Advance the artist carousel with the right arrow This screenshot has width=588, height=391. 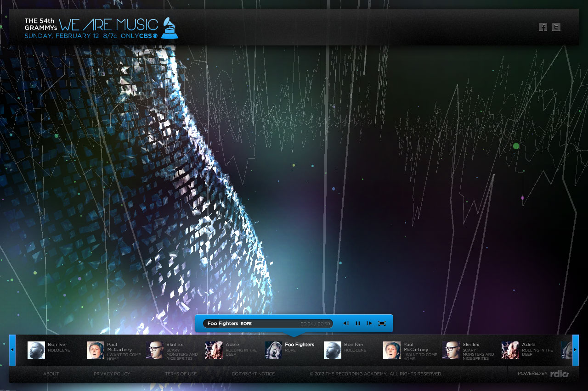[576, 350]
